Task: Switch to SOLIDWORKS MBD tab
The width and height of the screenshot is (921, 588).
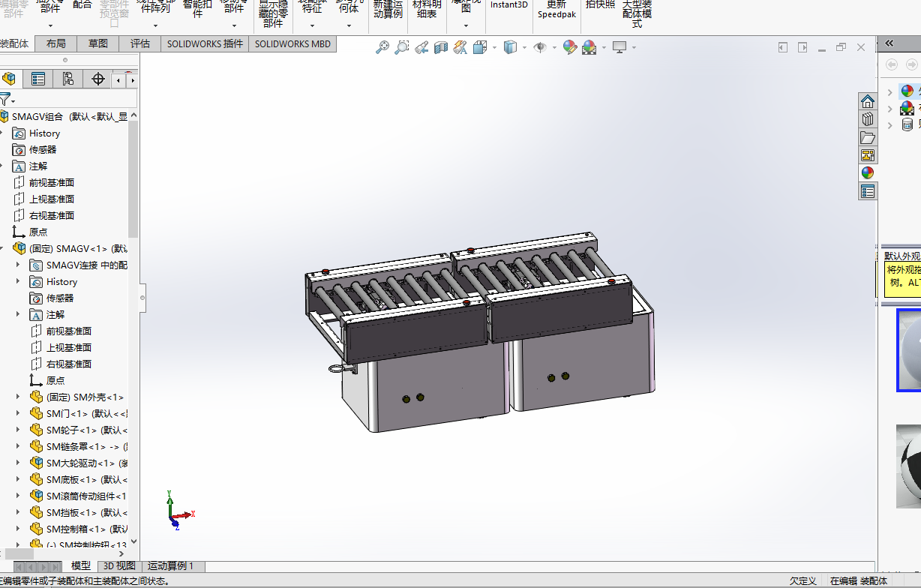Action: pos(292,43)
